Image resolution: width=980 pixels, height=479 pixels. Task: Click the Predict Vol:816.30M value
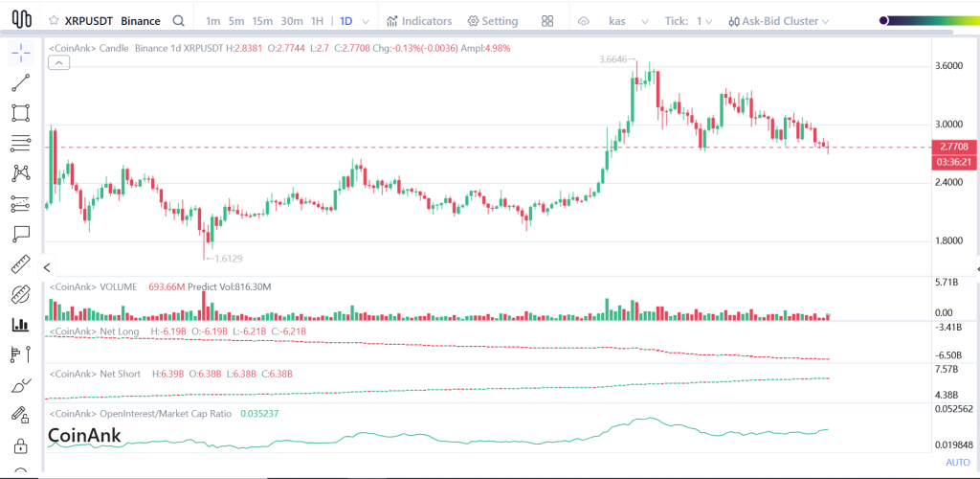point(230,286)
